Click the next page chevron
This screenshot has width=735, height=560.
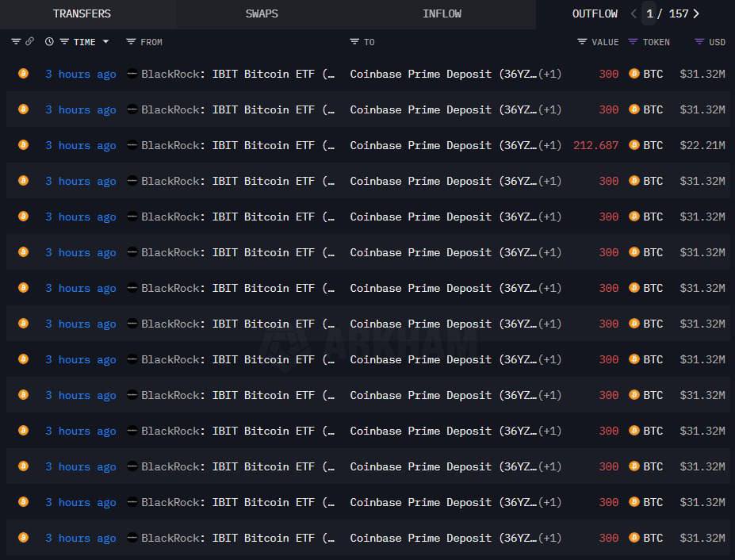pos(695,13)
